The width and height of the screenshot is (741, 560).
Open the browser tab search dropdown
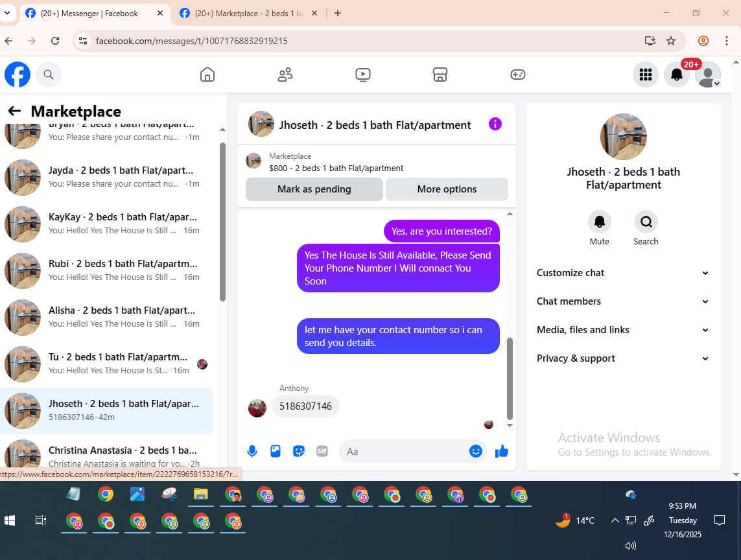pyautogui.click(x=7, y=13)
